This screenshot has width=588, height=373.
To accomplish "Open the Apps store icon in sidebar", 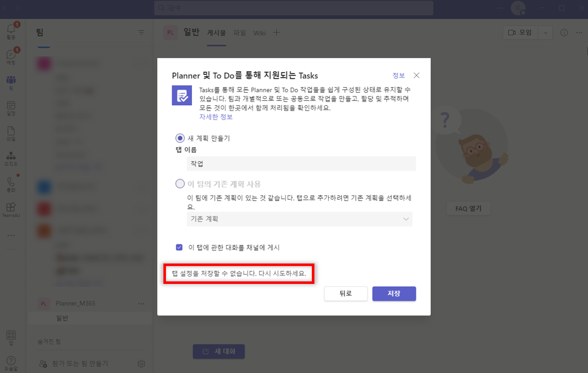I will [x=11, y=335].
